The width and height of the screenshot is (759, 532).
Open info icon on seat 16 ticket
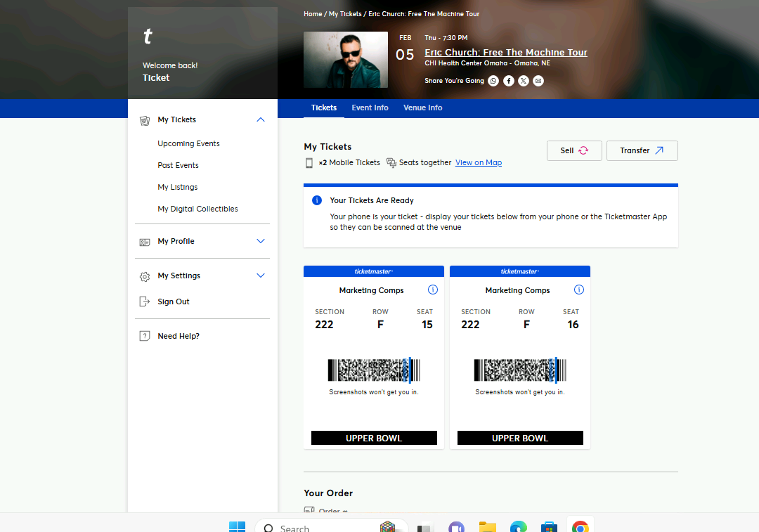click(579, 290)
